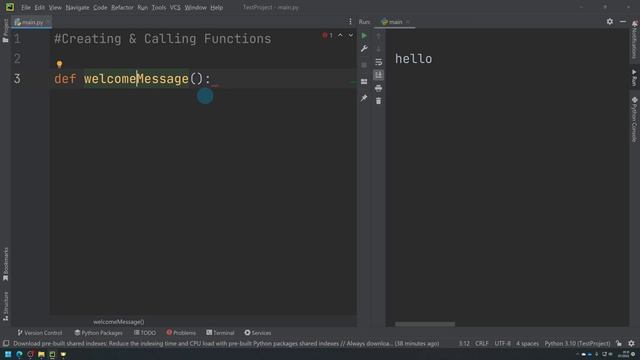Open the Project tool window sidebar

point(5,30)
